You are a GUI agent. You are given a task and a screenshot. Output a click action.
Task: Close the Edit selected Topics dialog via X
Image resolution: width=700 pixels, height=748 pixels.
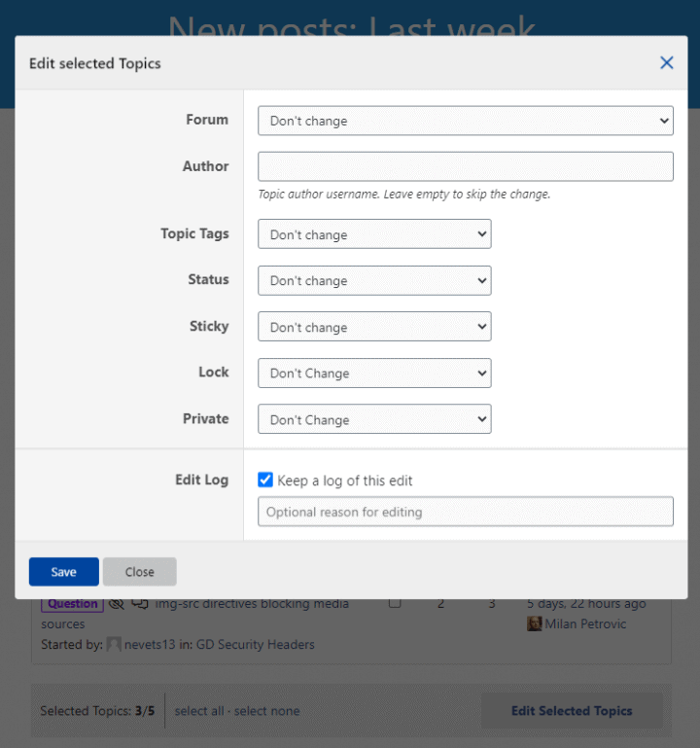666,62
